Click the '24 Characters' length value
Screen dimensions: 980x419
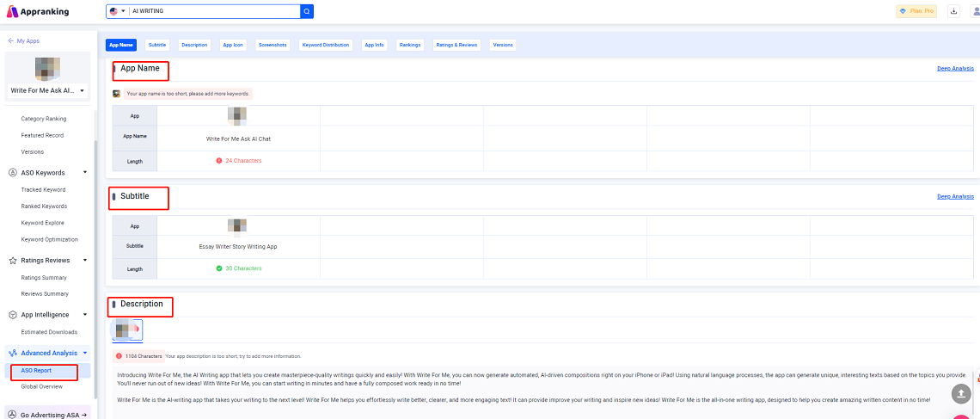(x=244, y=161)
